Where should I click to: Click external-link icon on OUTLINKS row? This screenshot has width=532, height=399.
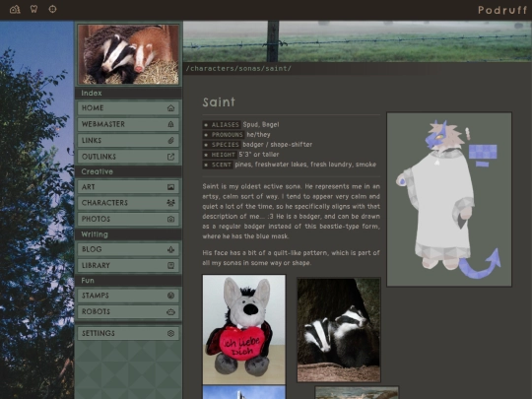pyautogui.click(x=170, y=157)
